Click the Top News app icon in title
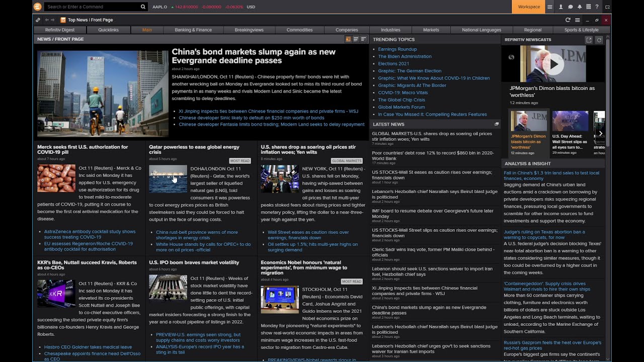644x362 pixels. tap(63, 20)
